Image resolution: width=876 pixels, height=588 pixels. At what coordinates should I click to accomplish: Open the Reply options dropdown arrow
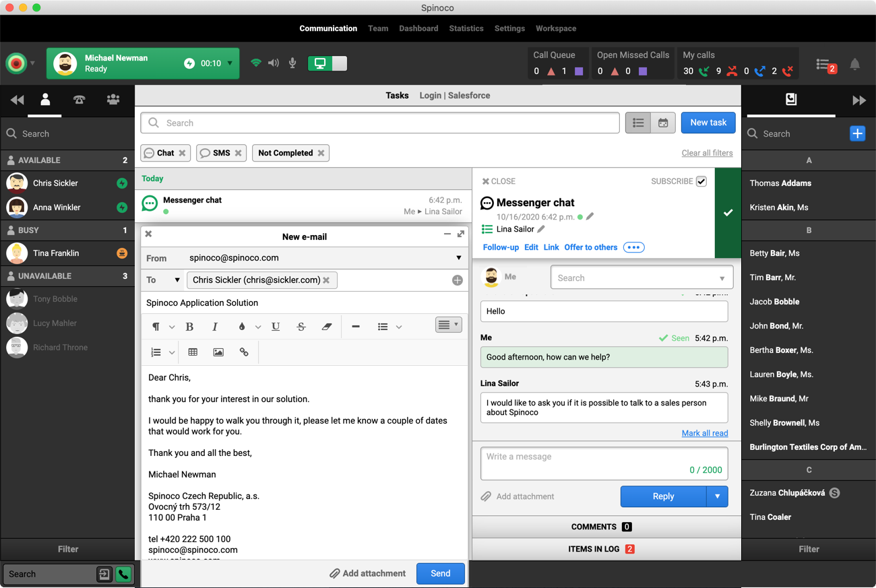pyautogui.click(x=717, y=496)
